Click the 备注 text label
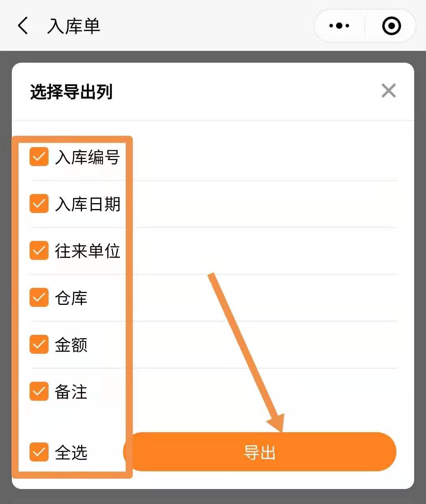Screen dimensions: 426x504 click(x=71, y=392)
